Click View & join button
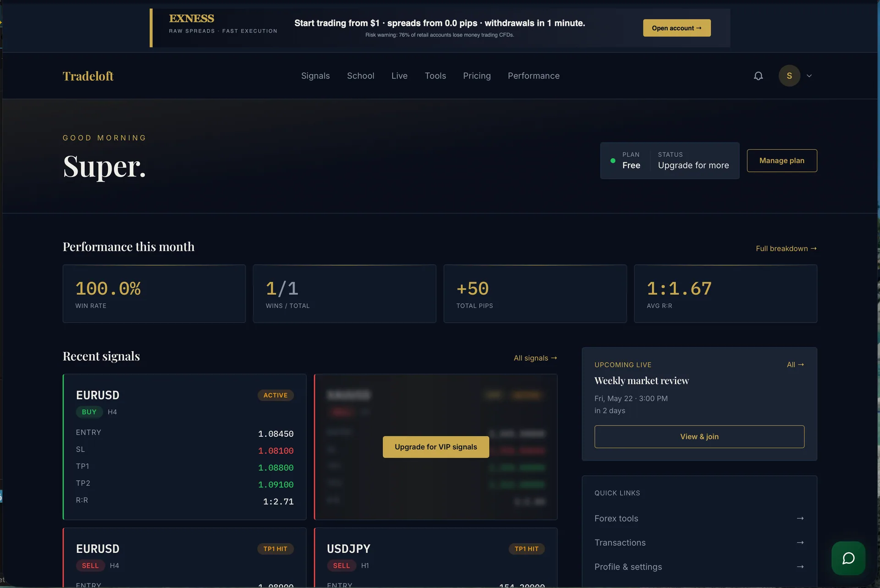 click(x=699, y=437)
